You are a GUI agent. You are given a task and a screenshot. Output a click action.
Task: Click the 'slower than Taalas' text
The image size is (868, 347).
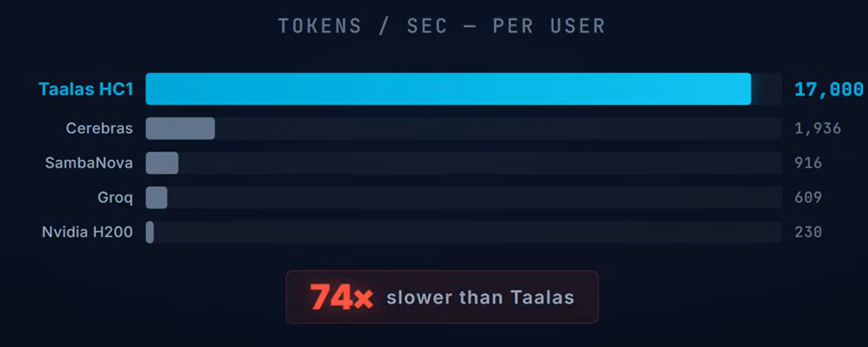click(480, 298)
